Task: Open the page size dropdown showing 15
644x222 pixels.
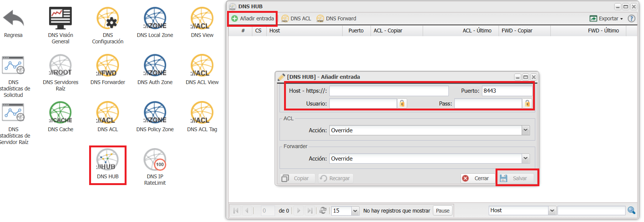Action: coord(355,211)
